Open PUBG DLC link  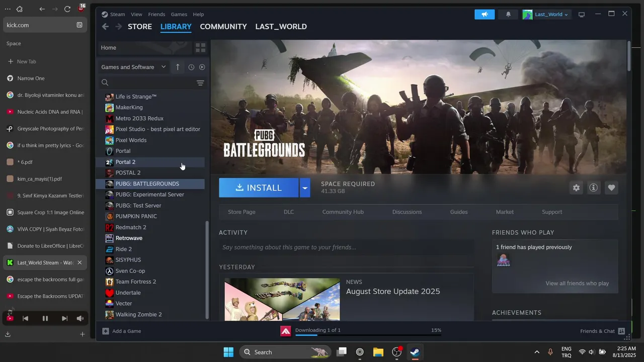tap(289, 212)
